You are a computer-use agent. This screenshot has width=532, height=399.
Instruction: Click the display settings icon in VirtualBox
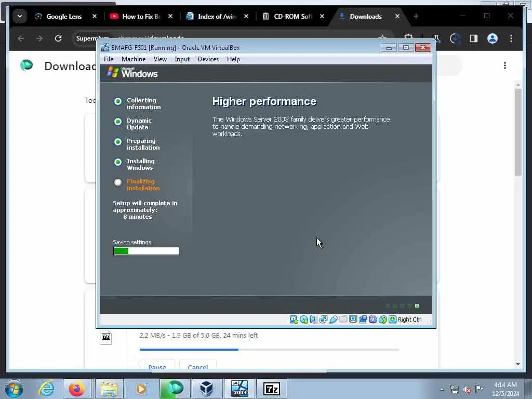point(353,320)
